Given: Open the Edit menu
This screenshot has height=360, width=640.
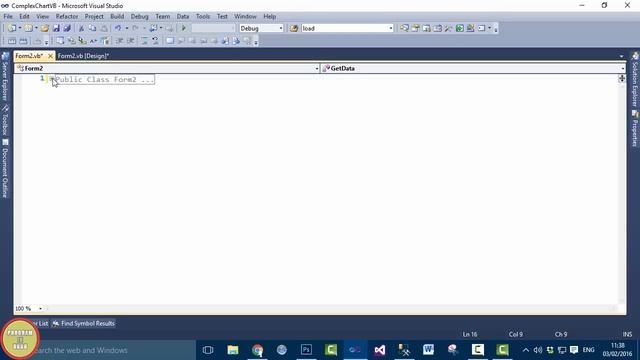Looking at the screenshot, I should [24, 16].
